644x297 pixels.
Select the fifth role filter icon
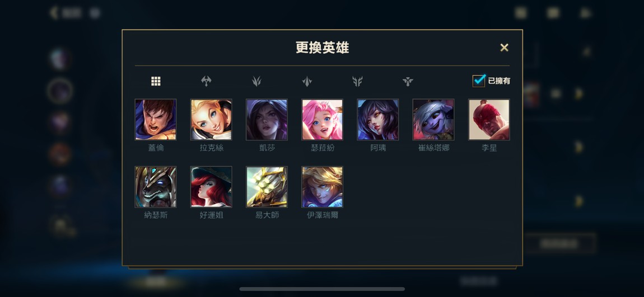click(x=357, y=81)
